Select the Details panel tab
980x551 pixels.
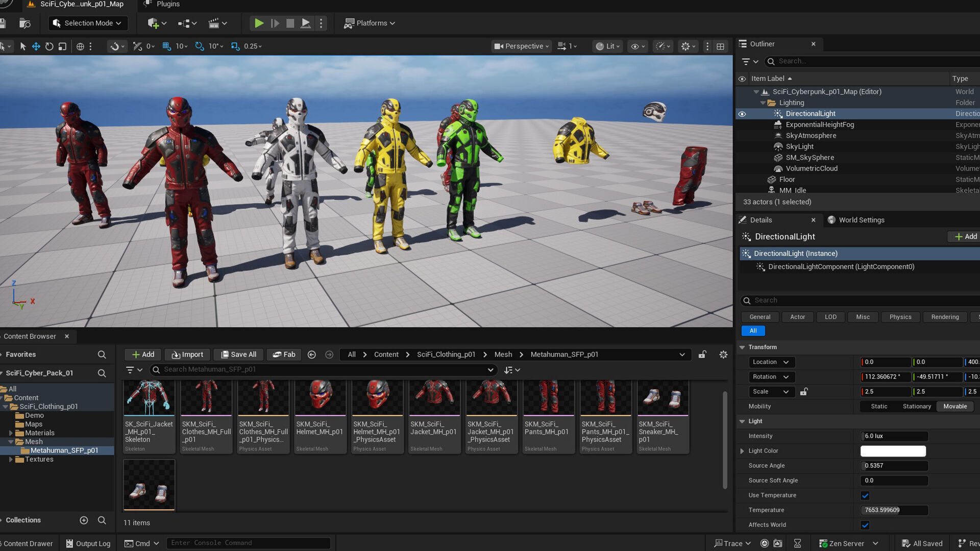[761, 220]
